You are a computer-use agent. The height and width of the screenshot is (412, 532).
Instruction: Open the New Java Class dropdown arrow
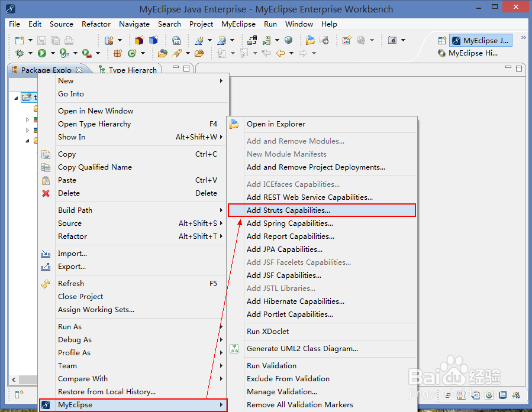[x=143, y=53]
